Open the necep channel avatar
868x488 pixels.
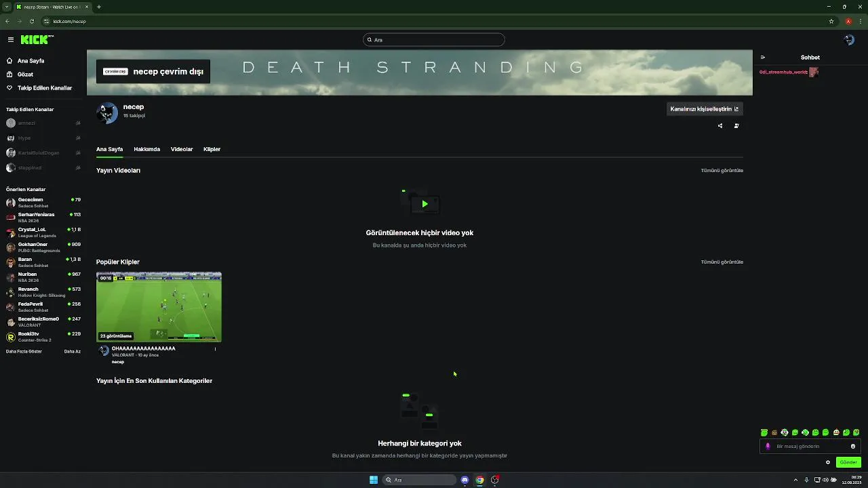pyautogui.click(x=107, y=113)
